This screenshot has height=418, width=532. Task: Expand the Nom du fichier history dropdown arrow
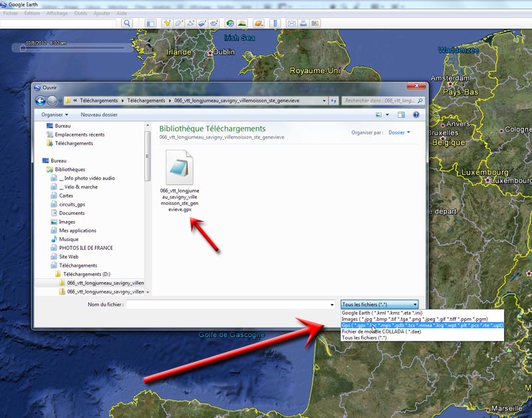coord(332,305)
